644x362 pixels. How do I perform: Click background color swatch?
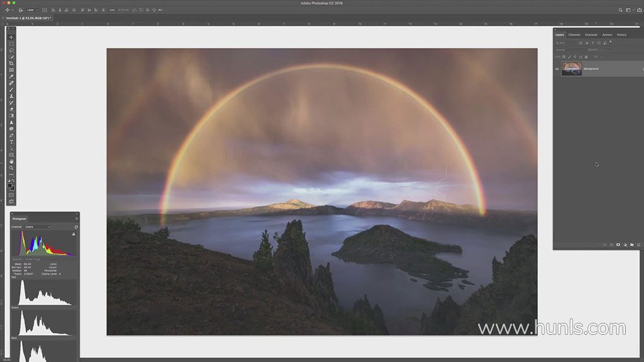(x=13, y=189)
